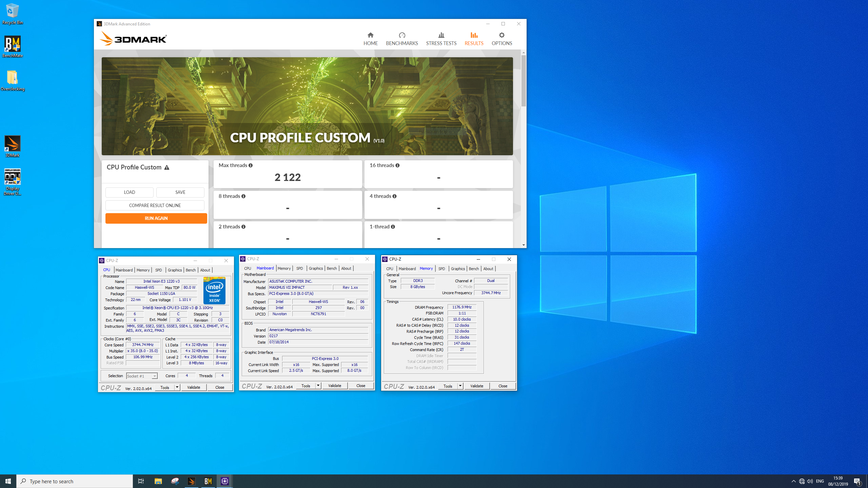
Task: Click the Max threads score 2 122
Action: 288,177
